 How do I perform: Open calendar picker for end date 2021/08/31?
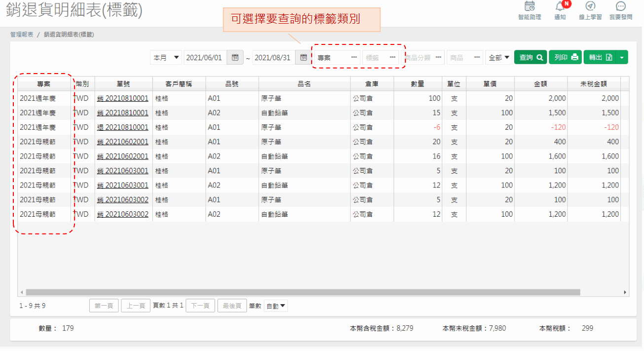click(x=304, y=57)
